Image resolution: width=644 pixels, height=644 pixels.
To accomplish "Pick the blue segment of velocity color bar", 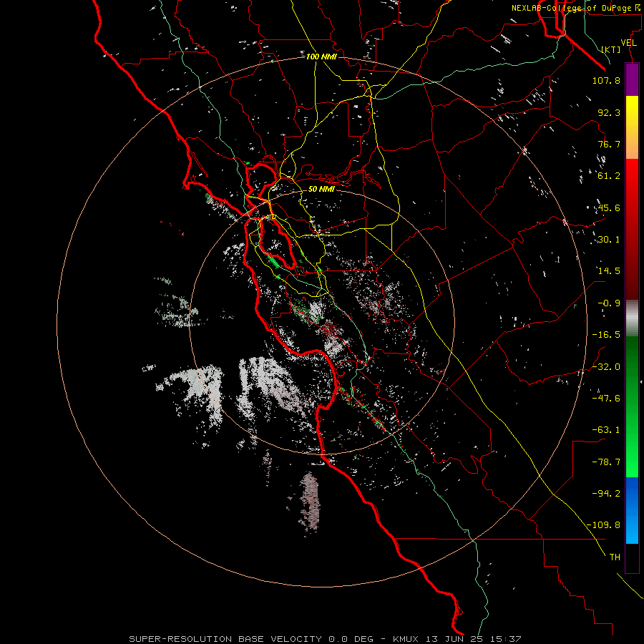I will click(632, 510).
